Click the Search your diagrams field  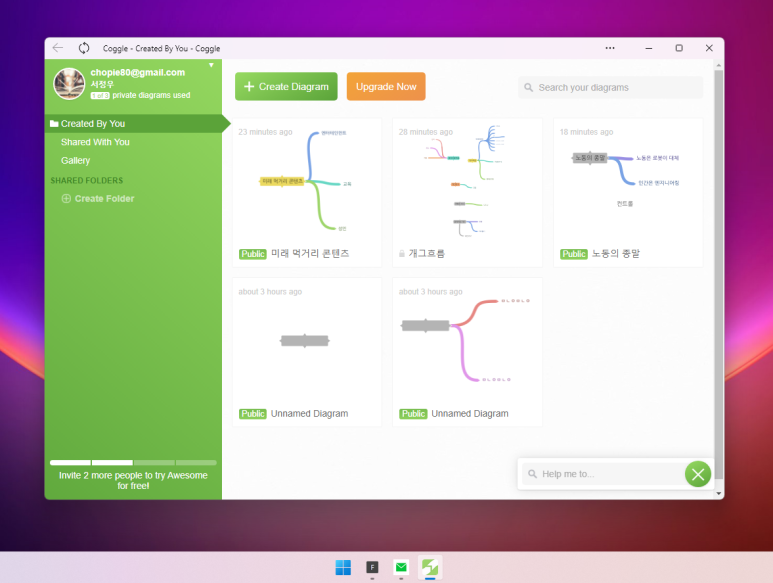[610, 87]
